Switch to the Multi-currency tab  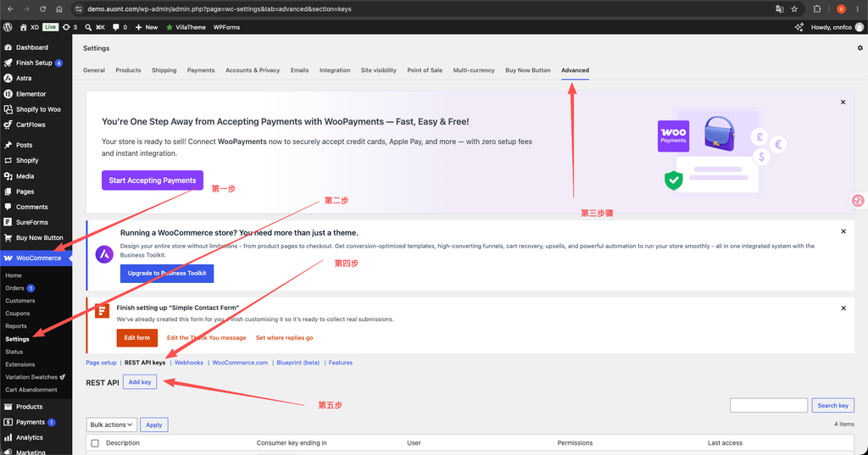coord(474,70)
